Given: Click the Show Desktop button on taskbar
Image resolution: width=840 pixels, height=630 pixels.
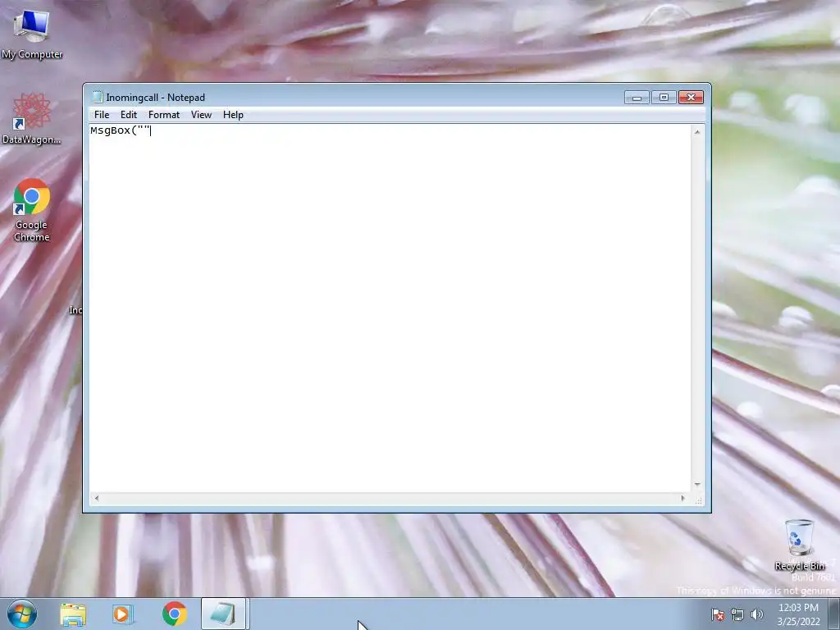Looking at the screenshot, I should (x=834, y=614).
